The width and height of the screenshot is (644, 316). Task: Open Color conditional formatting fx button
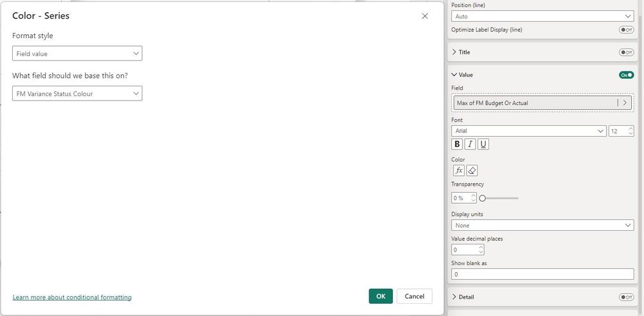click(459, 170)
